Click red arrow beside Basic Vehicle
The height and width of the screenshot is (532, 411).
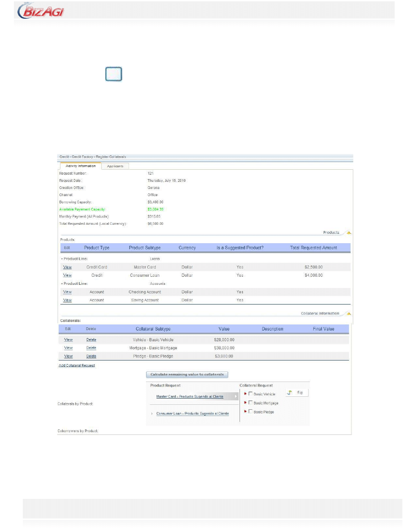point(245,394)
